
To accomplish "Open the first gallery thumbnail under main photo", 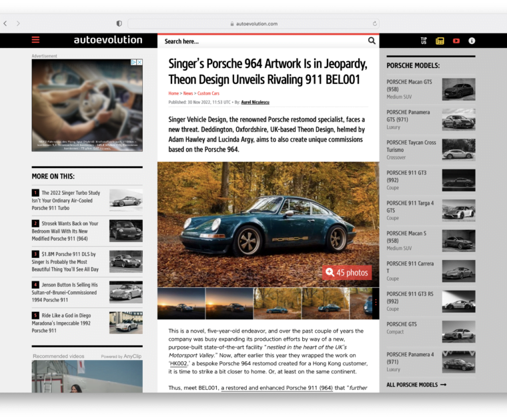I will 181,304.
